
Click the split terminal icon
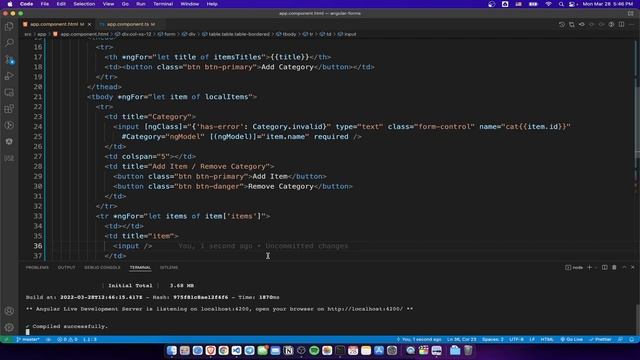pos(604,267)
